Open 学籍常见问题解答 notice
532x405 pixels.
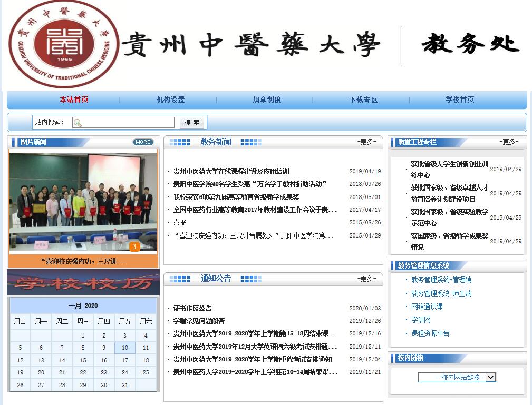click(199, 321)
